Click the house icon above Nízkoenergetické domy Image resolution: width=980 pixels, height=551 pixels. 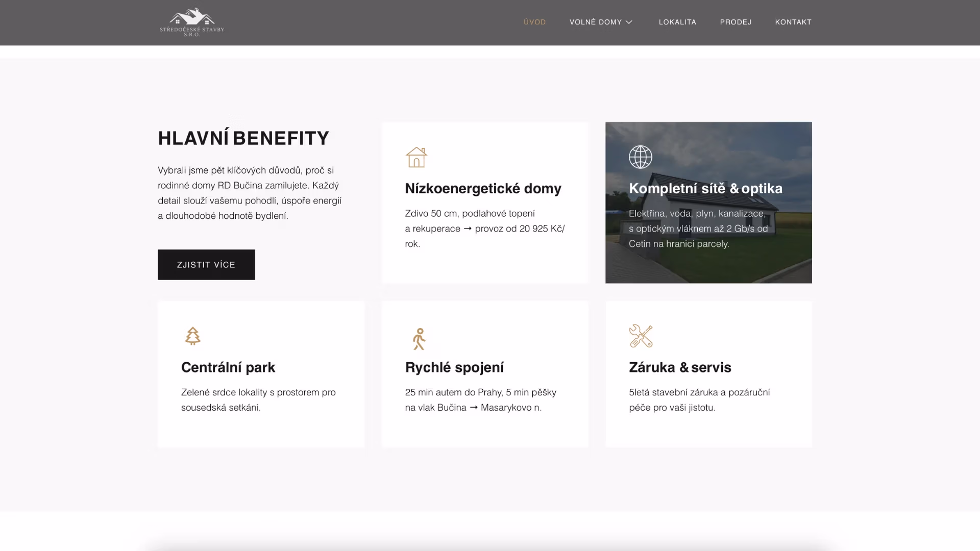click(416, 157)
